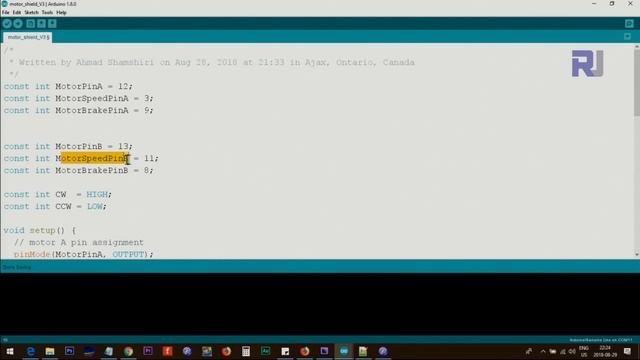The width and height of the screenshot is (640, 360).
Task: Open Microsoft Edge from the taskbar
Action: 31,351
